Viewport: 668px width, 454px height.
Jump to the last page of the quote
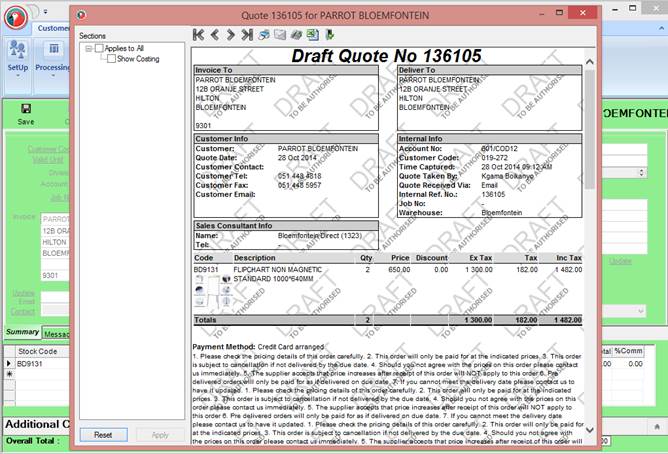point(246,34)
